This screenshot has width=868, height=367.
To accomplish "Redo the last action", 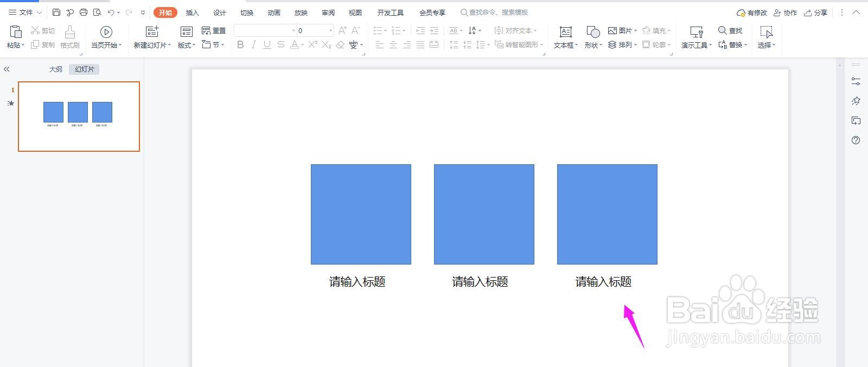I will click(x=129, y=12).
